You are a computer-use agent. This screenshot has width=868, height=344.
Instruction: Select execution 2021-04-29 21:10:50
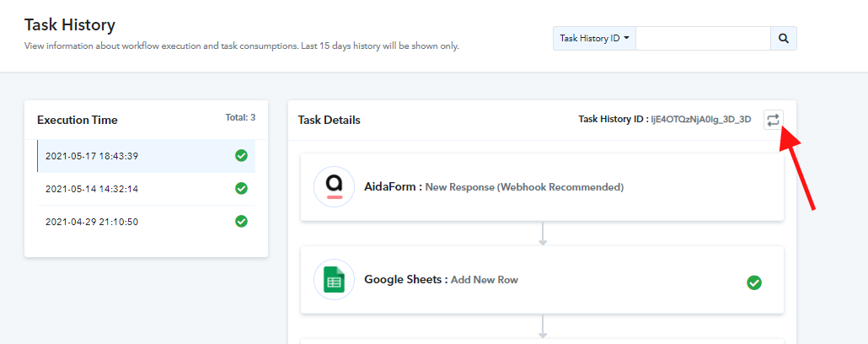146,222
